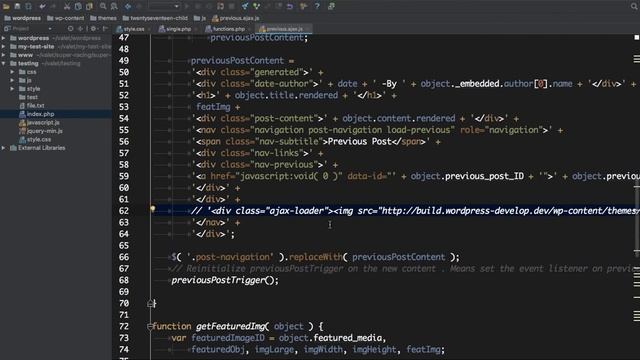This screenshot has width=640, height=360.
Task: Click featImg on line 53
Action: point(213,107)
